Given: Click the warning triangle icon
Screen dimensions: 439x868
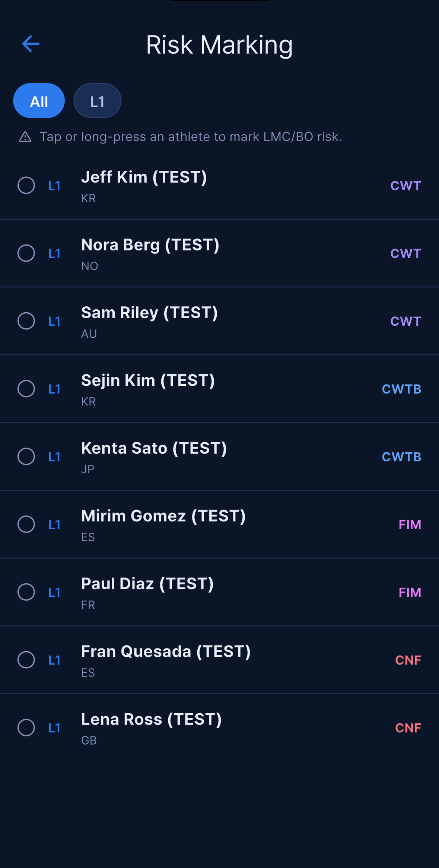Looking at the screenshot, I should point(25,137).
